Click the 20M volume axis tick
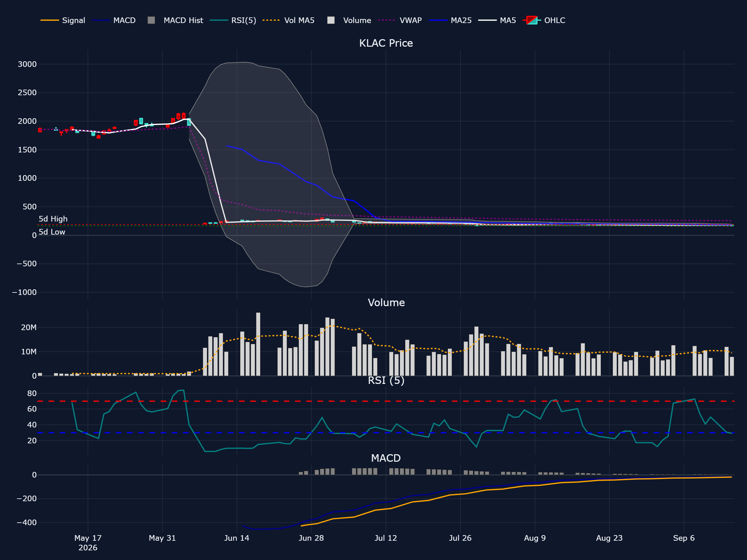The image size is (747, 560). point(29,327)
